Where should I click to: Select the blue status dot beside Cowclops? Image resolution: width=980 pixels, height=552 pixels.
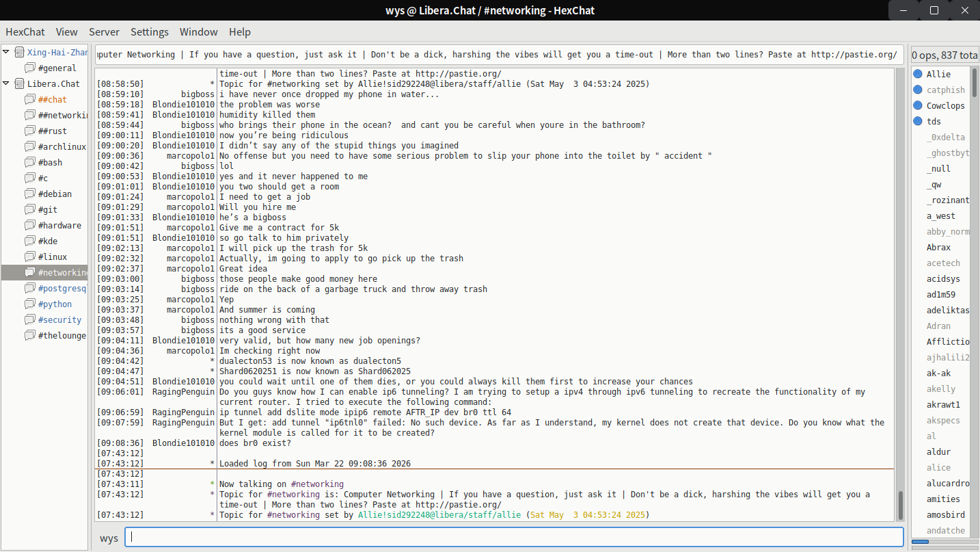pyautogui.click(x=918, y=105)
